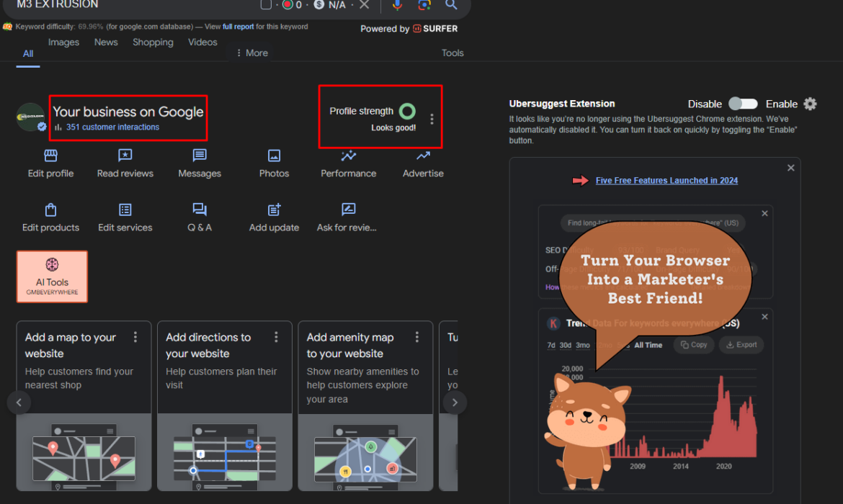Open Q & A conversation icon
Image resolution: width=843 pixels, height=504 pixels.
click(200, 210)
